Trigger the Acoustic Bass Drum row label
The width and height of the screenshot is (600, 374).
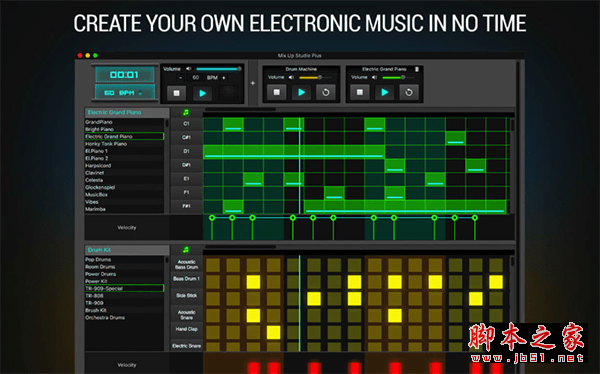(x=186, y=265)
